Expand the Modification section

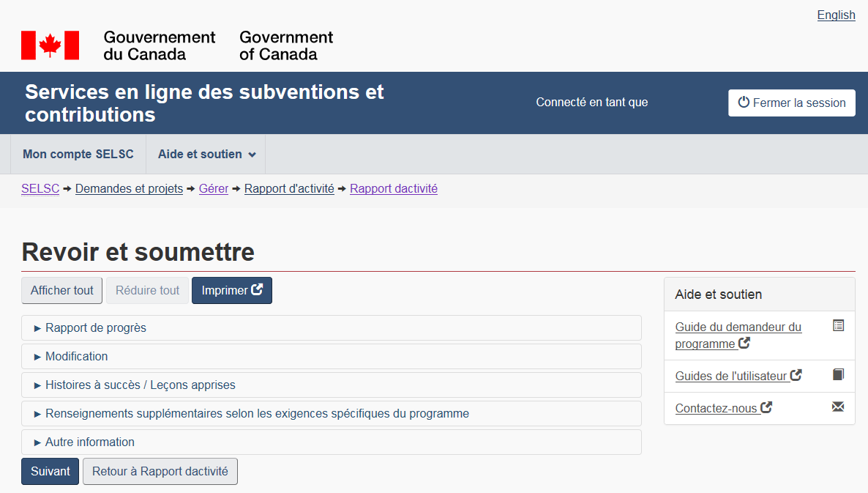[76, 357]
